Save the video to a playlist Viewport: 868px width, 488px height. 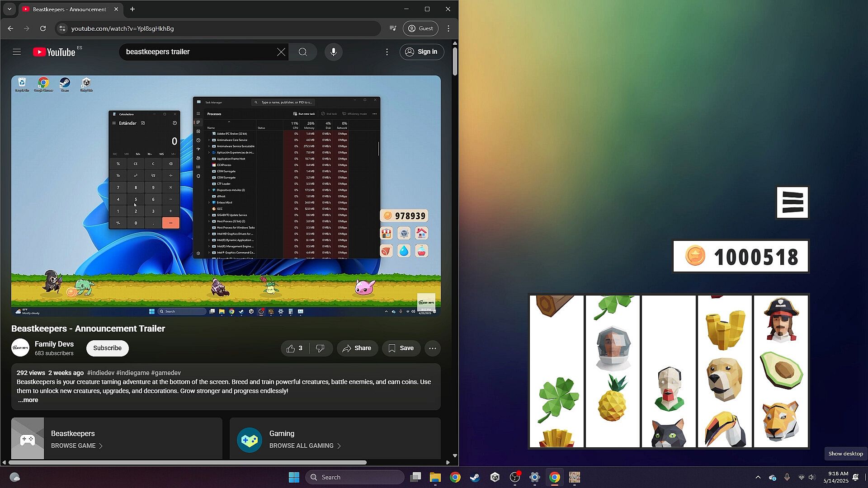(401, 348)
